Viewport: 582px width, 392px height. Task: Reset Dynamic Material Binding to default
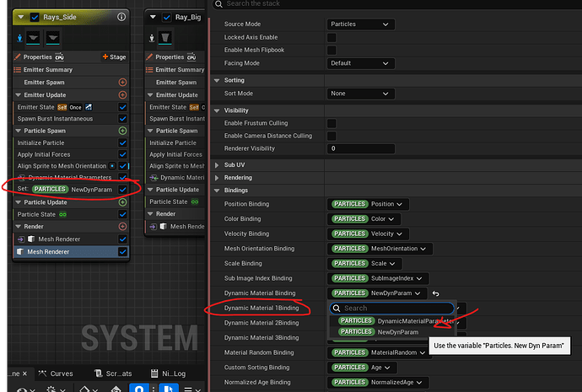click(x=436, y=293)
